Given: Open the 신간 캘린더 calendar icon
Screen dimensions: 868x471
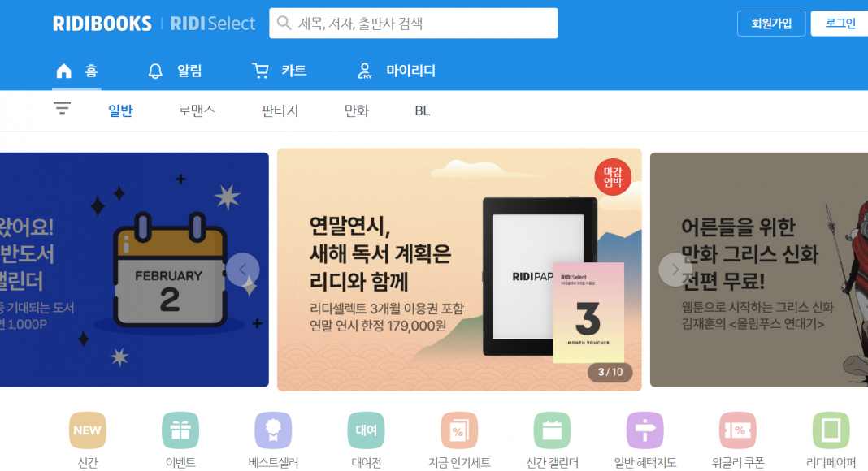Looking at the screenshot, I should tap(552, 430).
